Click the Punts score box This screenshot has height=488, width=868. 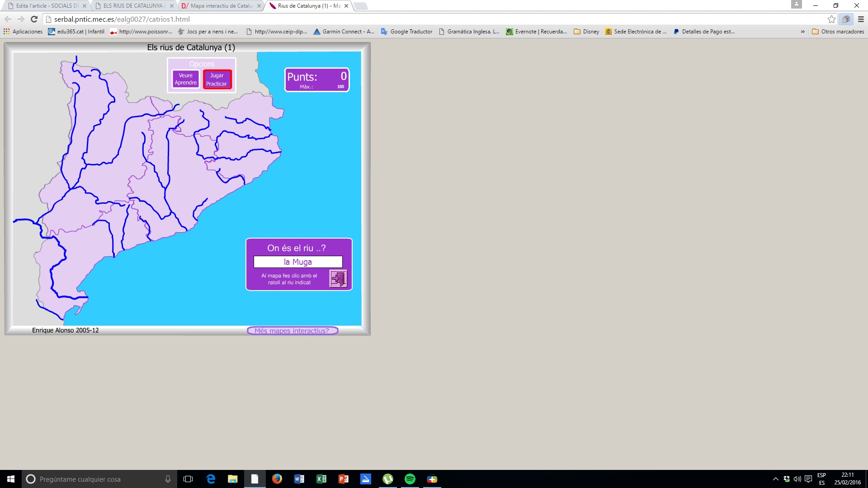(x=316, y=80)
